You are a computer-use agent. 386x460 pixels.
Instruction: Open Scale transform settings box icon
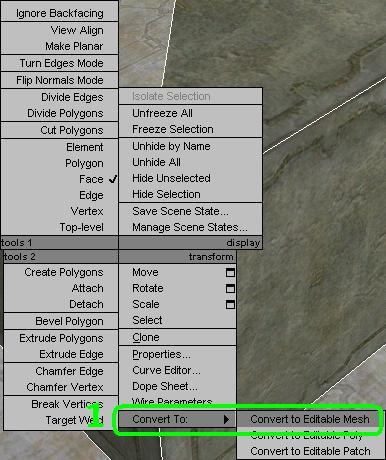[230, 304]
